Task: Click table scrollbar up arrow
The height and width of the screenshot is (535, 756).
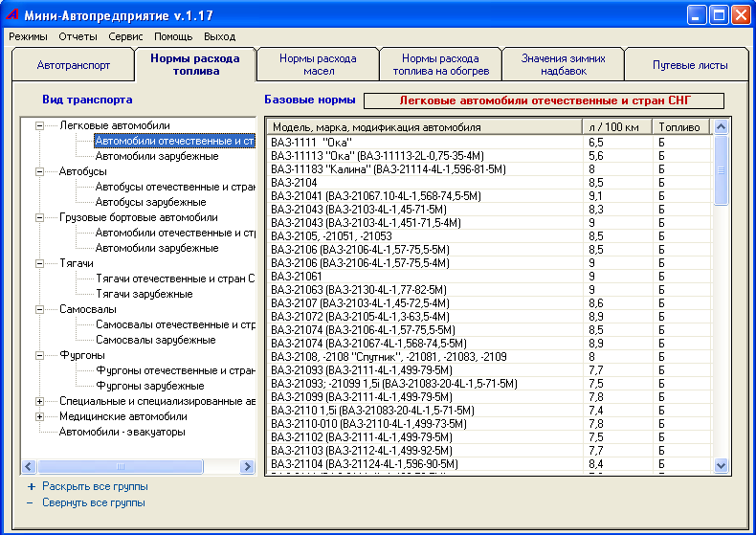Action: pos(721,126)
